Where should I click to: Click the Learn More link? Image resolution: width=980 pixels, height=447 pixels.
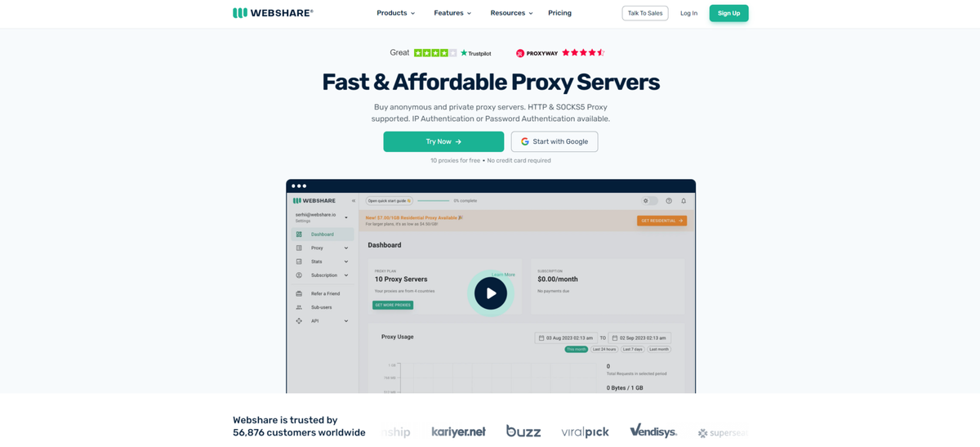tap(503, 275)
